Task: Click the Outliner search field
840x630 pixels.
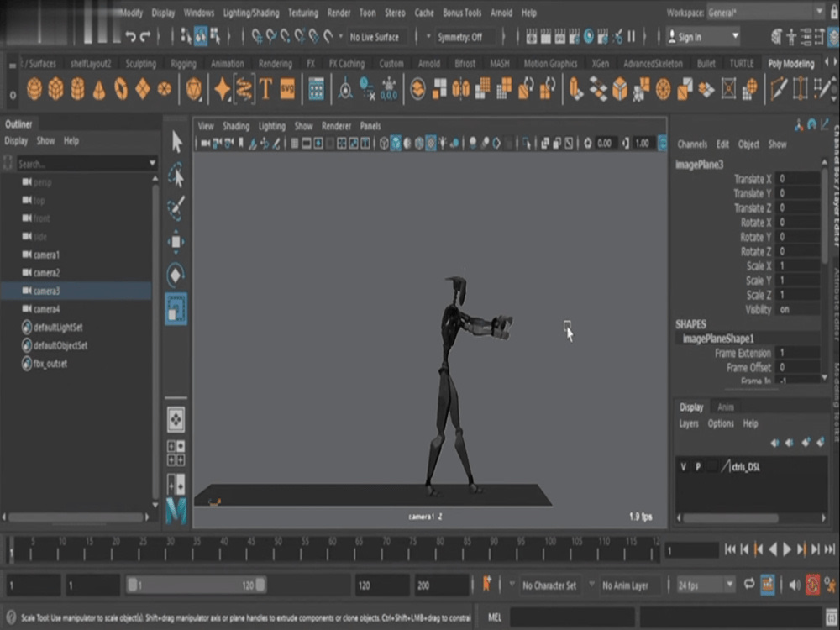Action: pos(81,163)
